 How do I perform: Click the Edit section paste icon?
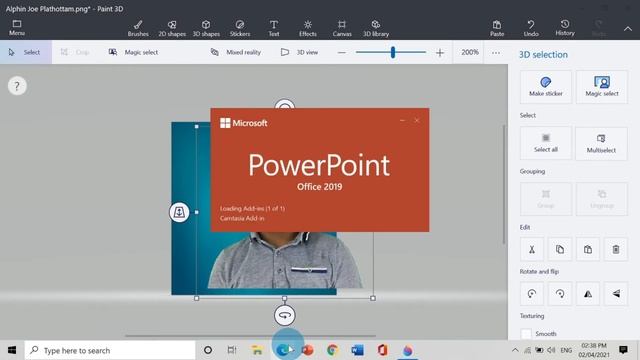click(588, 249)
